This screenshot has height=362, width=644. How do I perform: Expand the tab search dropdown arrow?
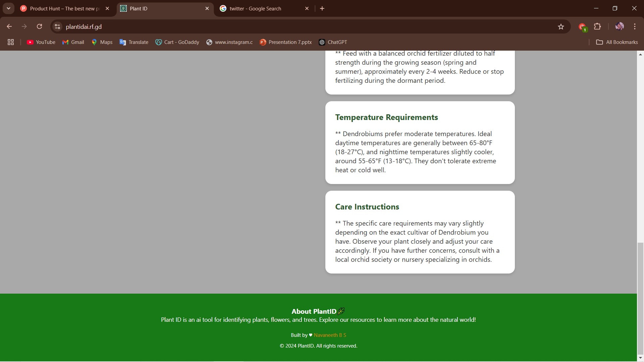8,8
